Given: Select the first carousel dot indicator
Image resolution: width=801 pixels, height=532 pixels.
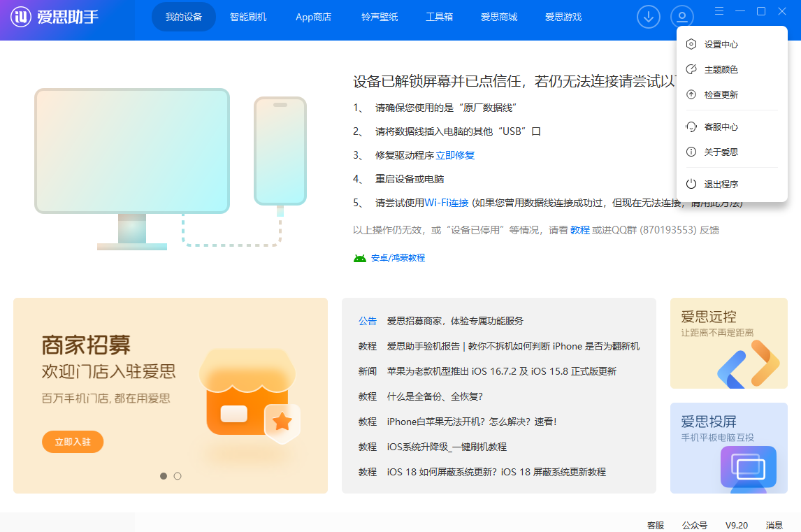Looking at the screenshot, I should point(164,476).
